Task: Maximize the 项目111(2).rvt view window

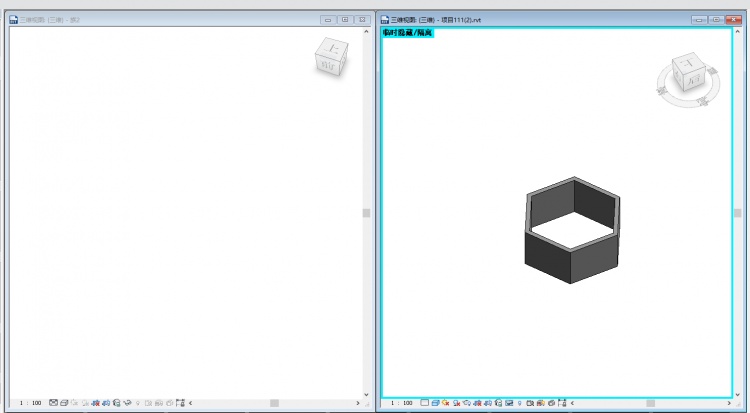Action: [716, 20]
